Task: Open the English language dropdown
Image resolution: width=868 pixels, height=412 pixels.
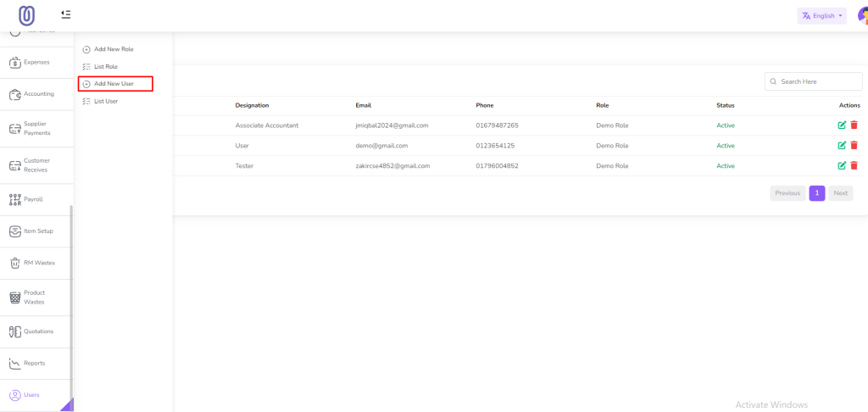Action: (x=821, y=16)
